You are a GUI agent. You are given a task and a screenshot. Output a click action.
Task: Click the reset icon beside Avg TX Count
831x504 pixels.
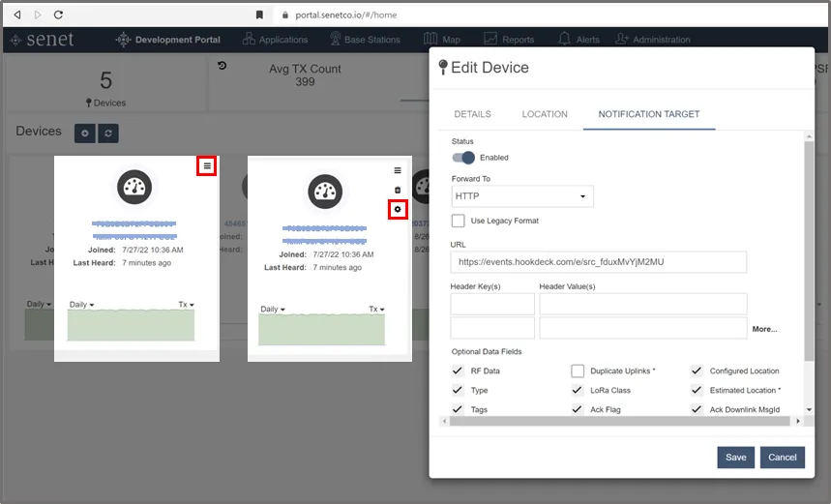click(223, 66)
